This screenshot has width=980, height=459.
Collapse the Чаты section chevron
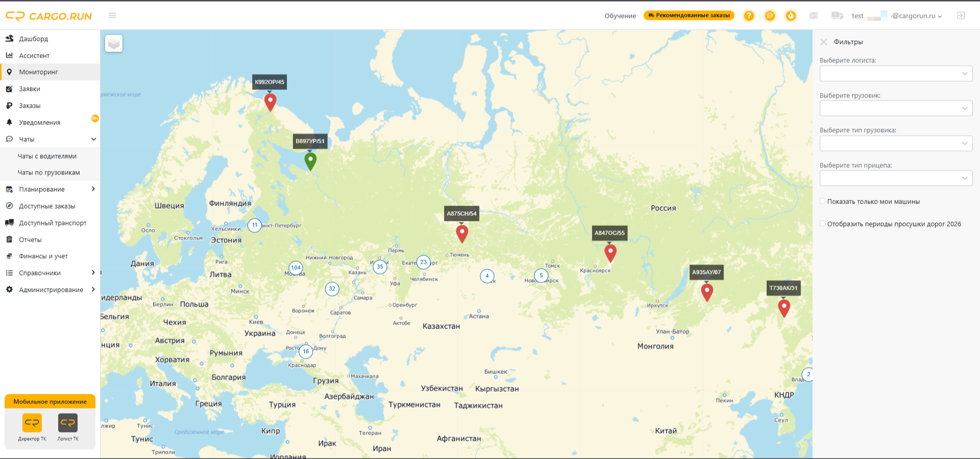(x=93, y=139)
